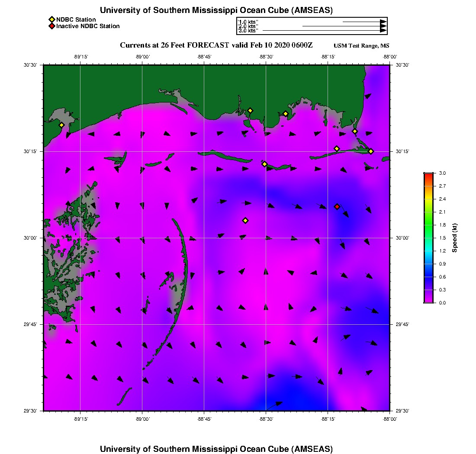Click the red inactive NDBC station marker on the map
The width and height of the screenshot is (476, 454).
pos(337,207)
